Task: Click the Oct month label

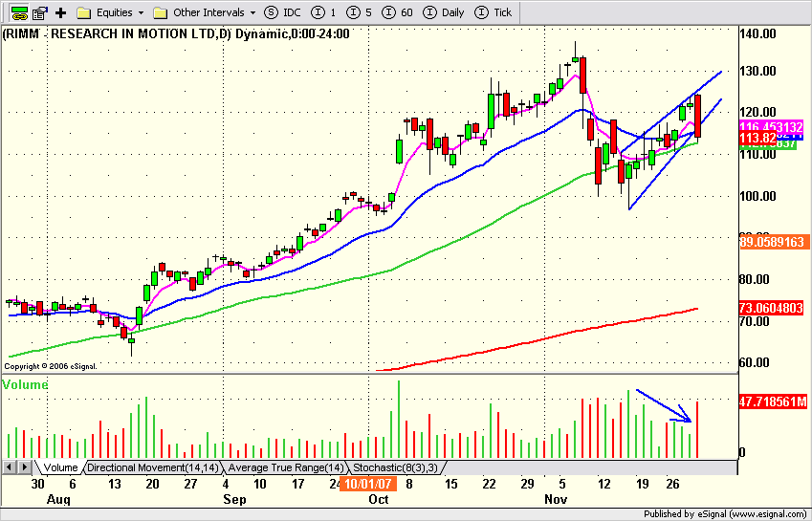Action: pyautogui.click(x=379, y=500)
